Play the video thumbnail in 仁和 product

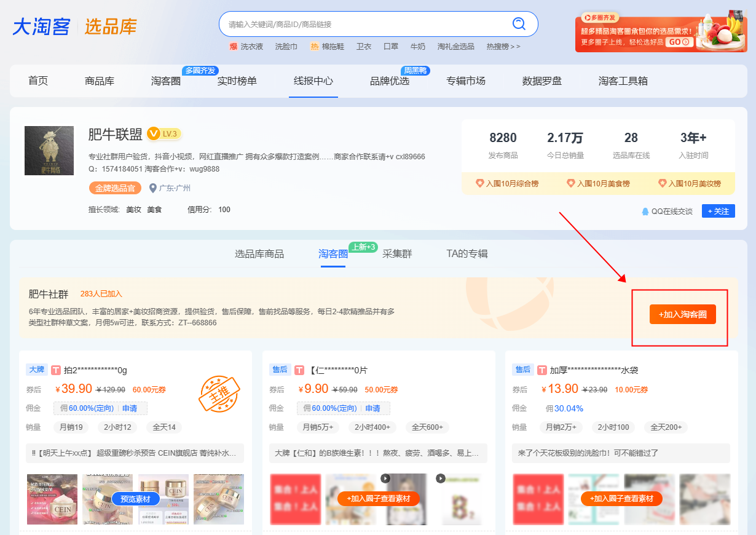point(385,478)
